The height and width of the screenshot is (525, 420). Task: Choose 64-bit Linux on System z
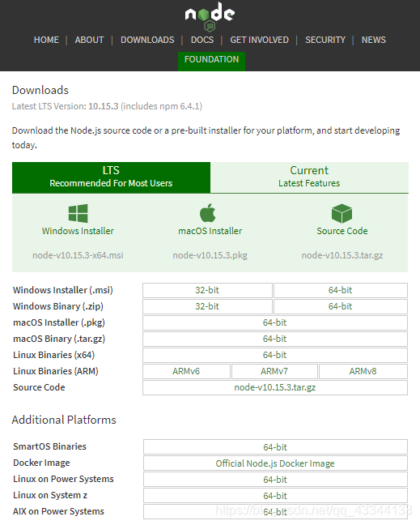tap(275, 496)
